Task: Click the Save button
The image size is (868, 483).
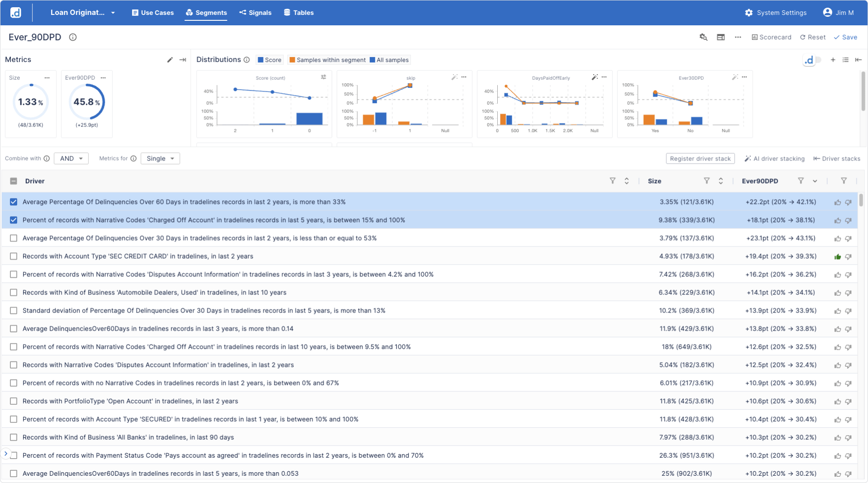Action: coord(845,38)
